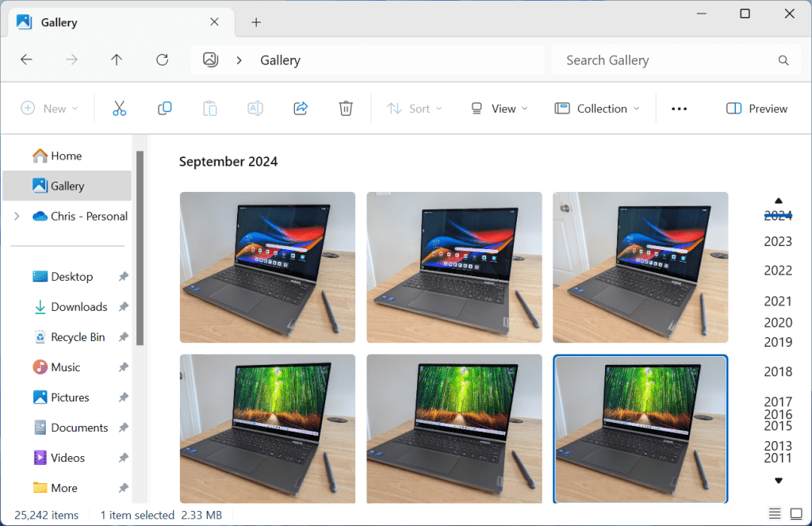Unpin More folder using its pin icon
Screen dimensions: 812x526
(123, 488)
